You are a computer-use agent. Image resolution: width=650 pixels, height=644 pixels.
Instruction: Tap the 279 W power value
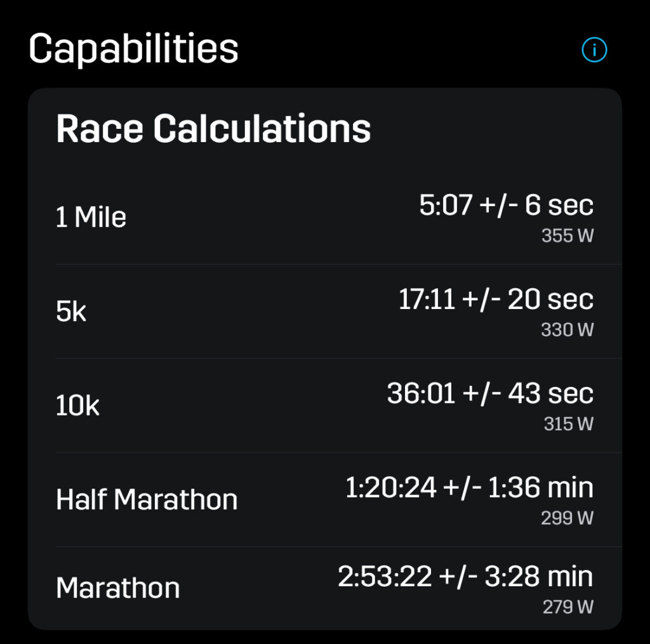[x=568, y=607]
